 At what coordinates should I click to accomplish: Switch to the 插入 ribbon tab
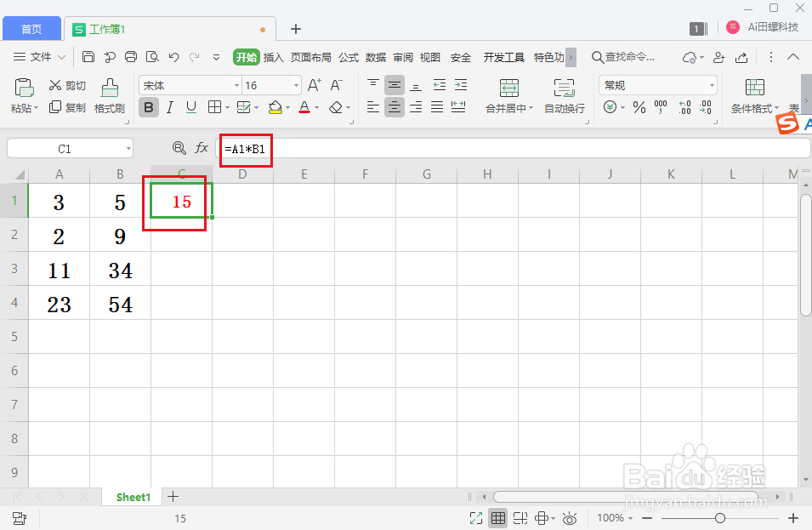274,57
